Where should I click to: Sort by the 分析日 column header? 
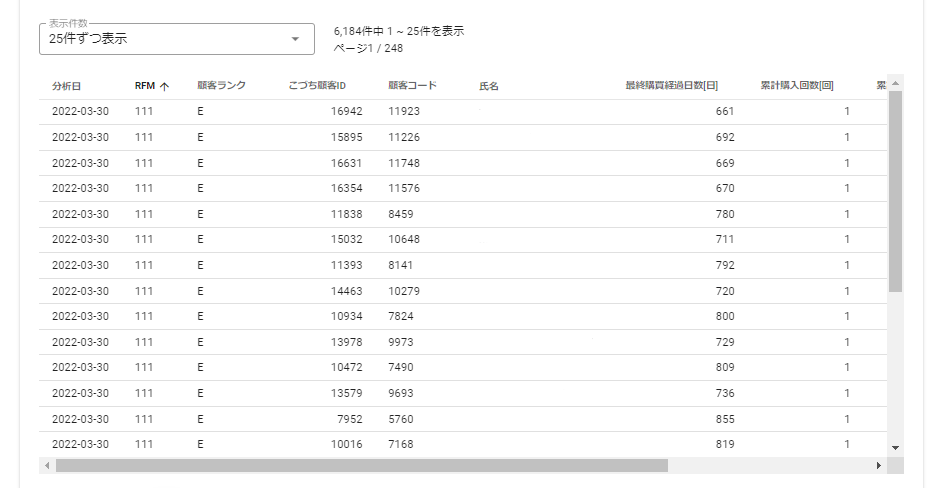pyautogui.click(x=66, y=86)
